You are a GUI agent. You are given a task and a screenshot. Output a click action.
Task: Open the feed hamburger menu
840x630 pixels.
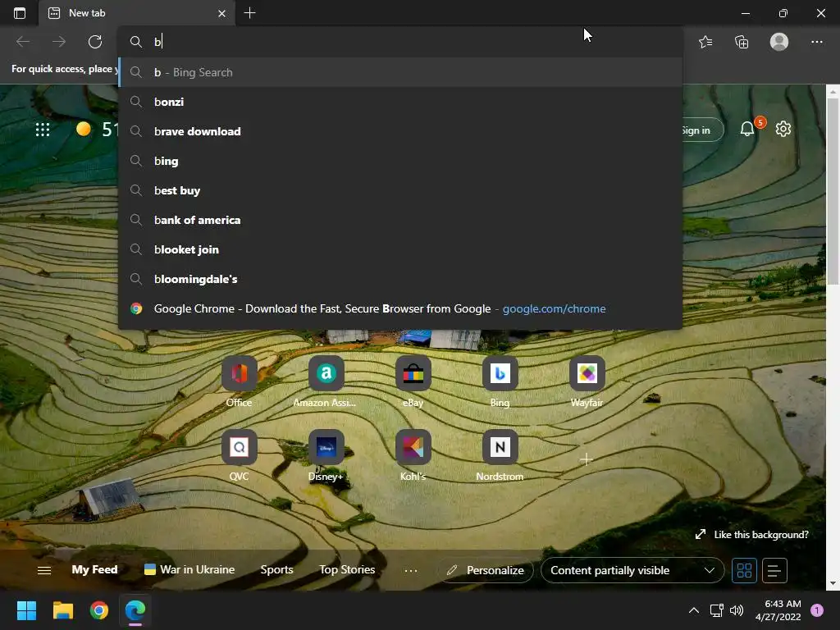(44, 571)
